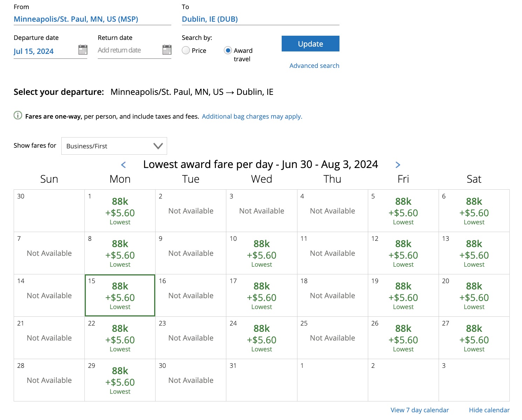Edit the Minneapolis/St. Paul From field
The image size is (522, 420).
(76, 19)
